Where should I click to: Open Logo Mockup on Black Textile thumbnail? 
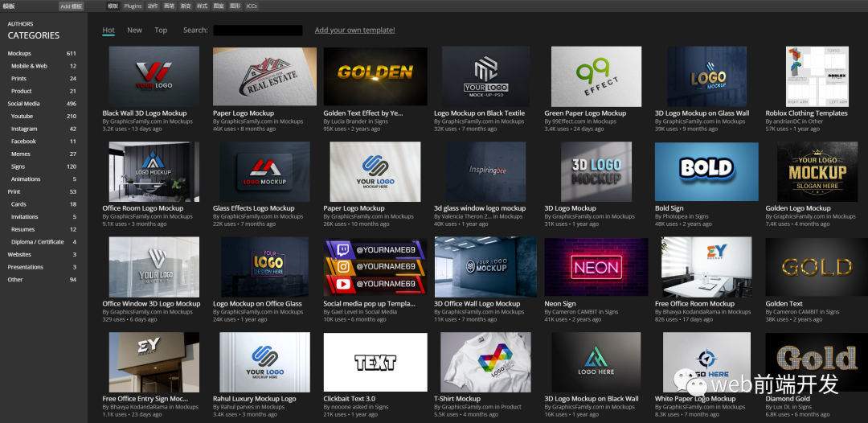click(486, 76)
